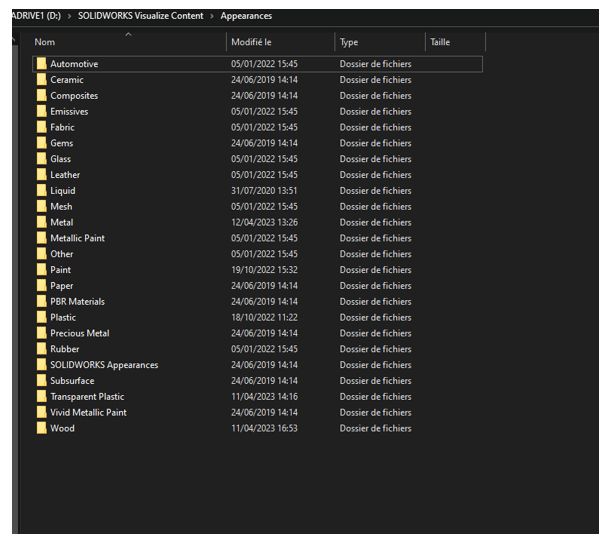Click the Leather folder name
This screenshot has height=543, width=606.
[65, 175]
